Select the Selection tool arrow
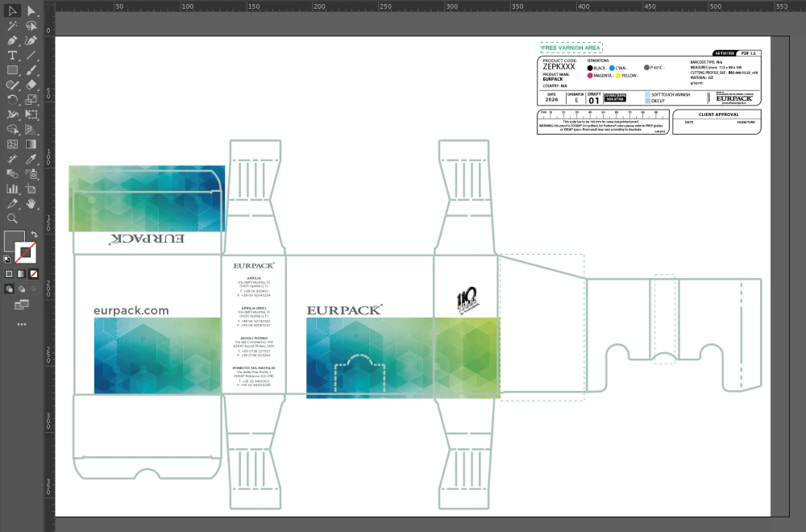The height and width of the screenshot is (532, 806). [x=12, y=10]
